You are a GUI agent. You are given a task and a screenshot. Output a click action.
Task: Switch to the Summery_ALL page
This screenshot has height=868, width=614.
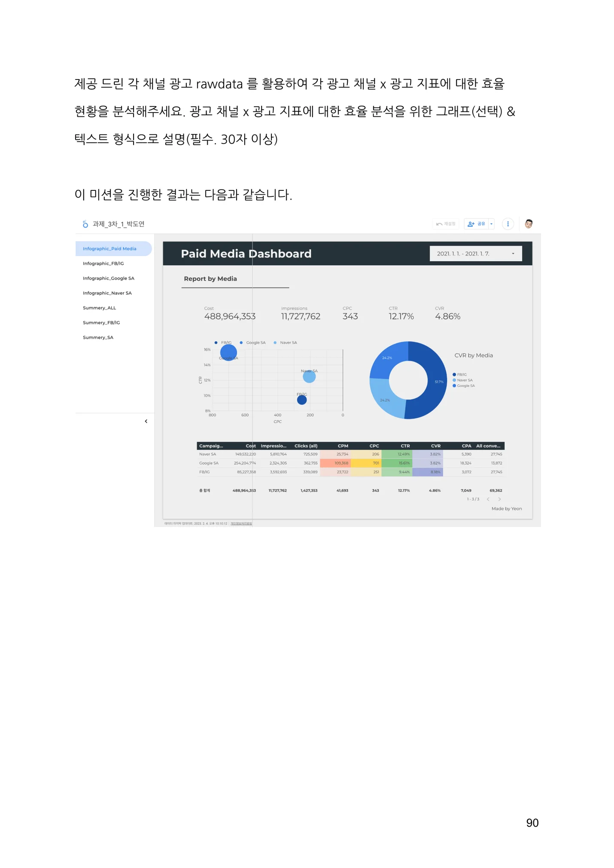click(x=100, y=308)
